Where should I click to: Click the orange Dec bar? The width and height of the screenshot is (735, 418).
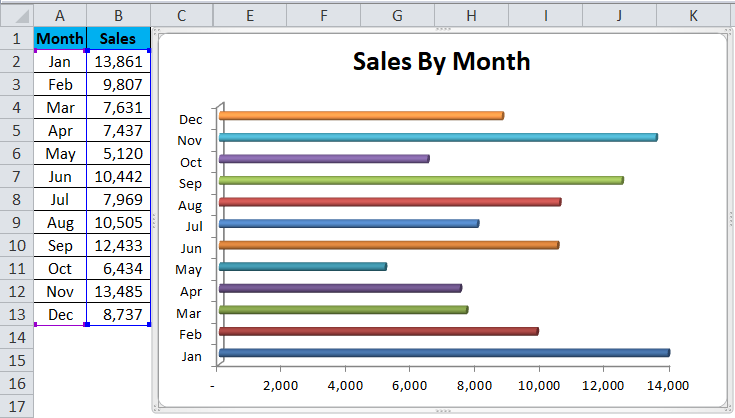click(x=360, y=115)
